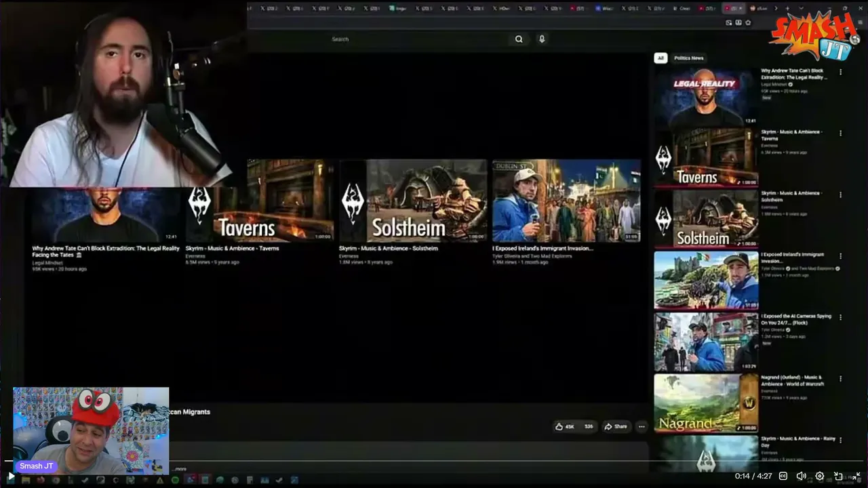The height and width of the screenshot is (488, 868).
Task: Focus the YouTube Search field
Action: click(x=417, y=39)
